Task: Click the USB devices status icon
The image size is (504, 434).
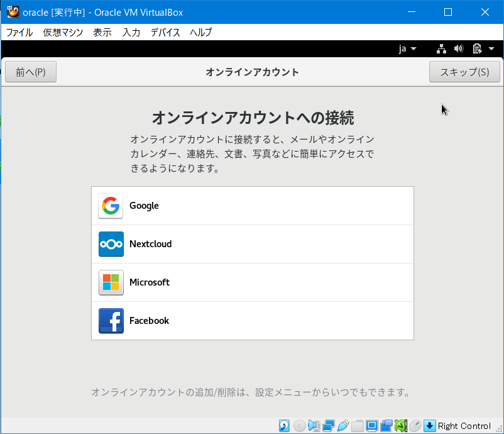Action: coord(343,425)
